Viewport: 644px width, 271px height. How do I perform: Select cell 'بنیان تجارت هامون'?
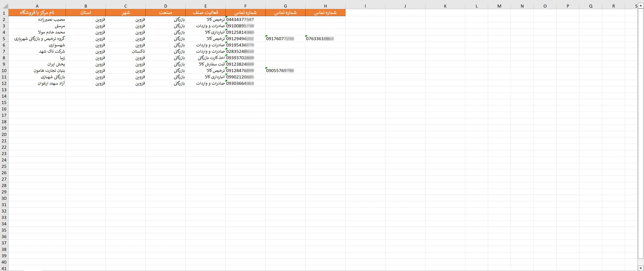(37, 70)
